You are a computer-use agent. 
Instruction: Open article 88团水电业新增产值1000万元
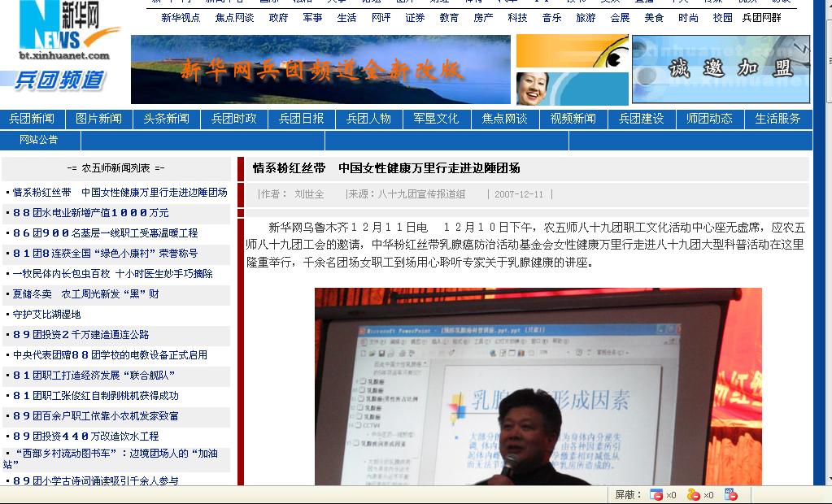point(91,213)
